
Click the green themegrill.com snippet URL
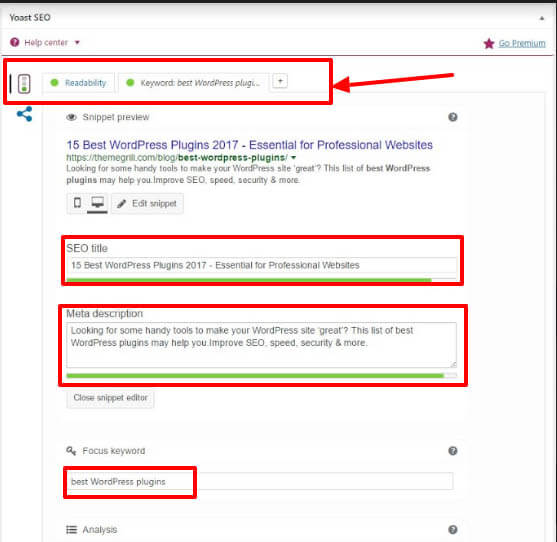(177, 157)
